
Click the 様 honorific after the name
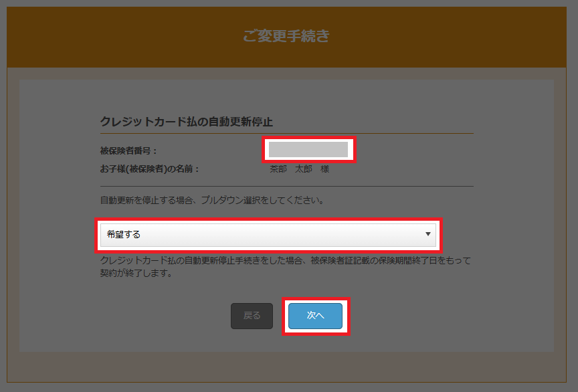pyautogui.click(x=324, y=169)
